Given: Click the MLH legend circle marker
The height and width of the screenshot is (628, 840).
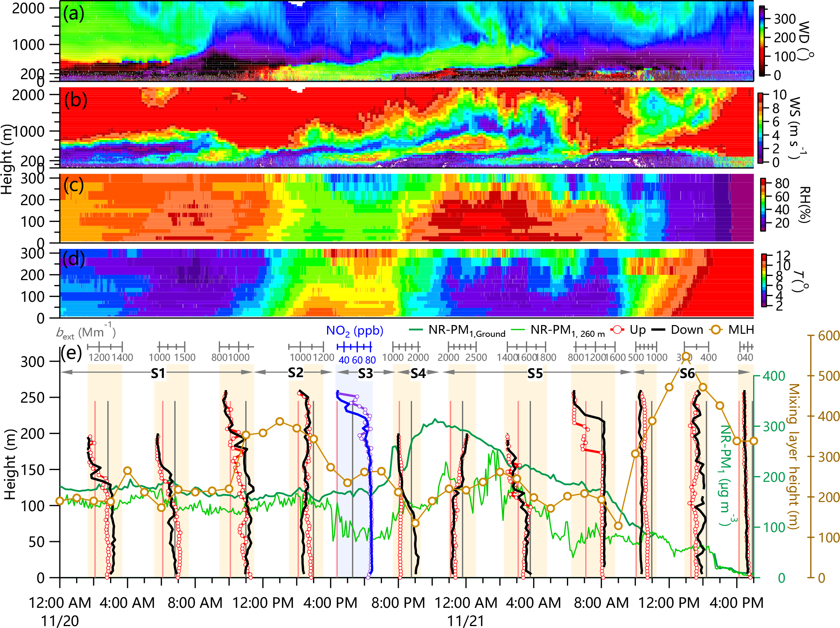Looking at the screenshot, I should click(x=716, y=330).
